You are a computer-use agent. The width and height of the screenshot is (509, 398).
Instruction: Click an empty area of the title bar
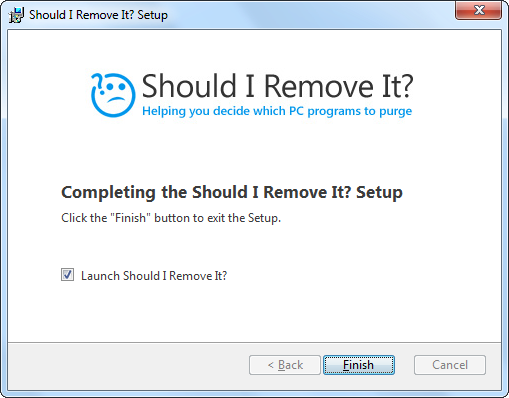pyautogui.click(x=310, y=15)
